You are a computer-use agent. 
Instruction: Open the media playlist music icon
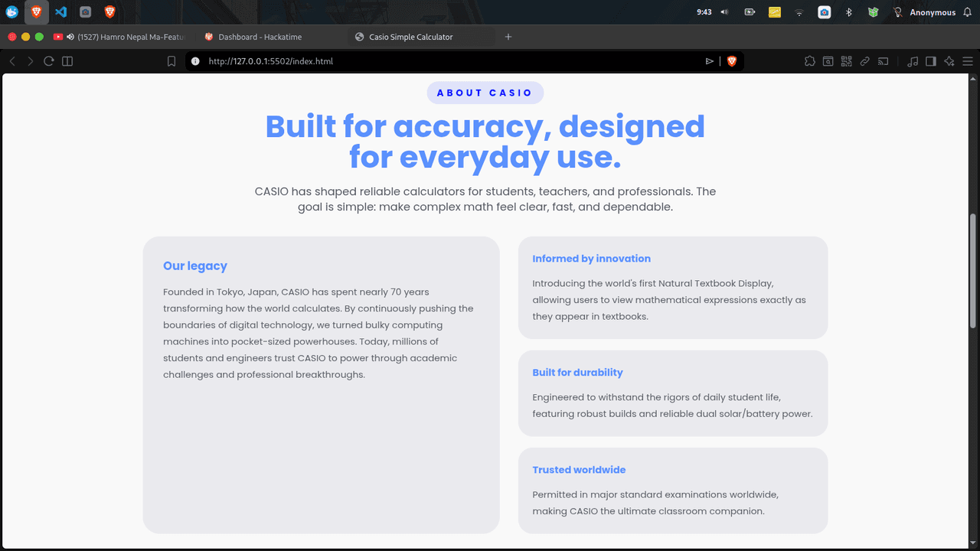click(913, 61)
